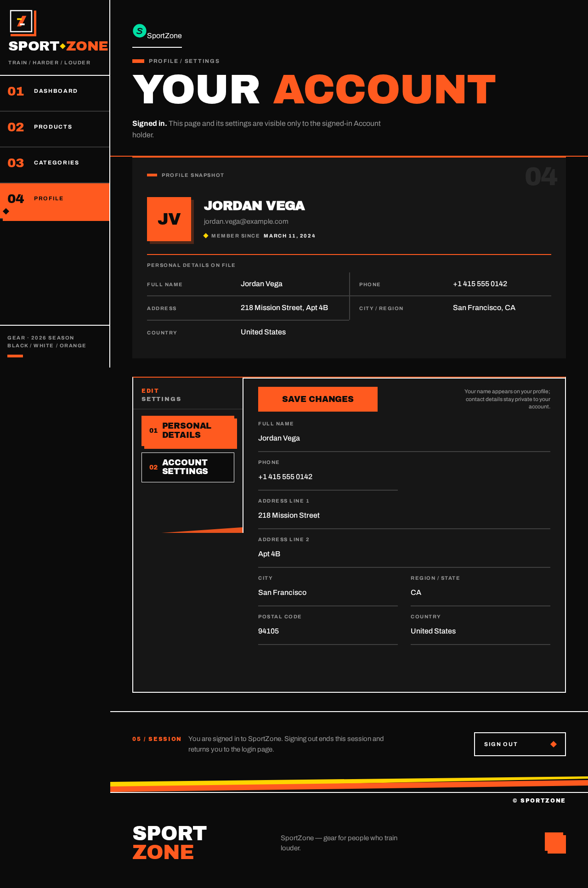The height and width of the screenshot is (888, 588).
Task: Click snapshot value San Francisco, CA
Action: [484, 308]
